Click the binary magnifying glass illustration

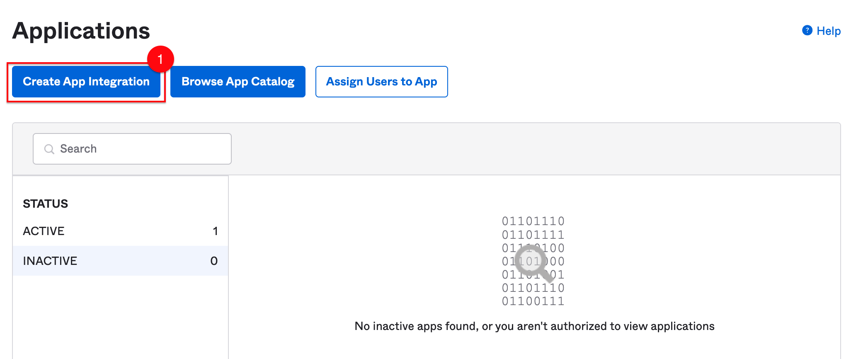(x=533, y=262)
